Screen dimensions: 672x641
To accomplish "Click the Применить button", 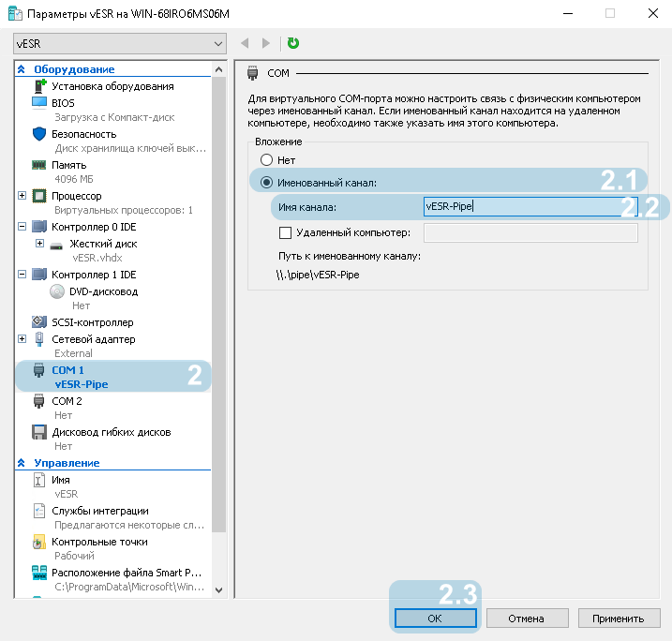I will [619, 619].
